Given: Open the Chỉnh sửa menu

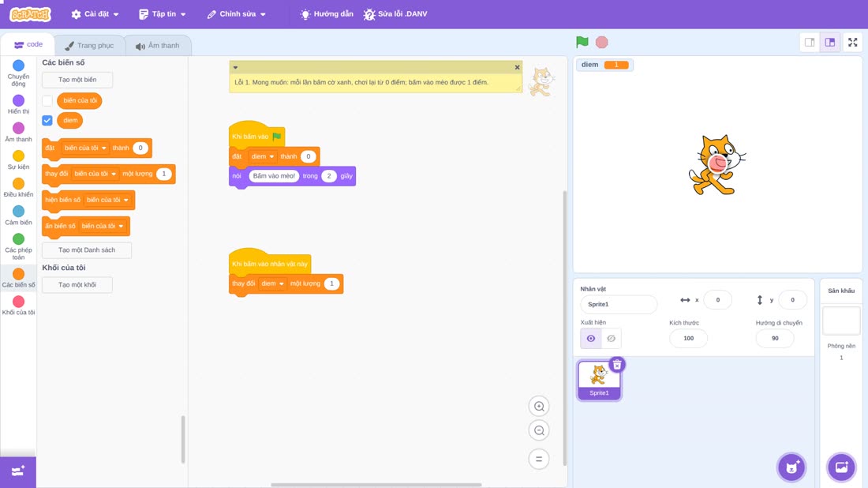Looking at the screenshot, I should [237, 14].
